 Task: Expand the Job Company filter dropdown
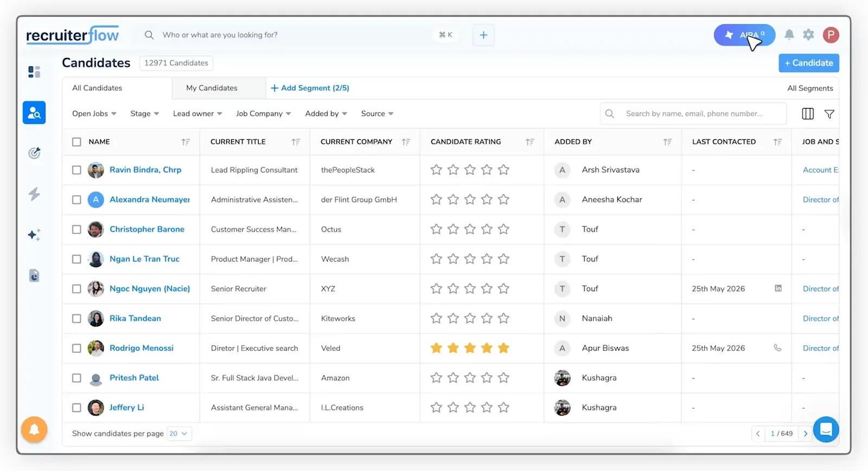[264, 114]
